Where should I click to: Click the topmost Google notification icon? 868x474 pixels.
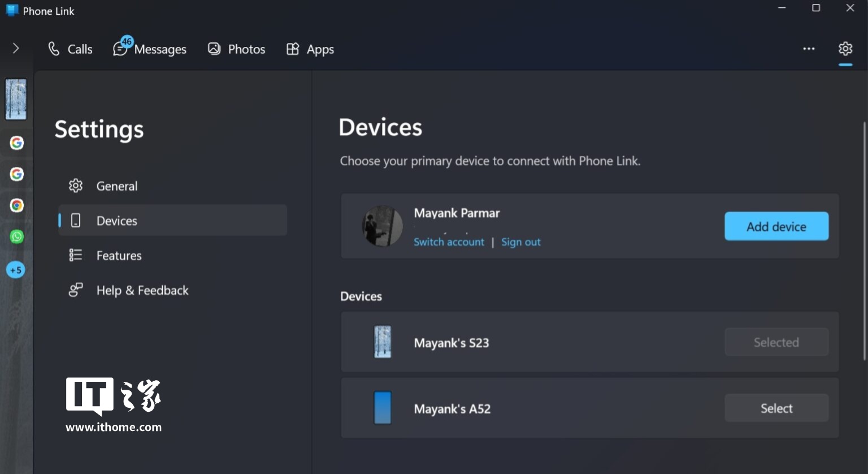click(x=16, y=143)
